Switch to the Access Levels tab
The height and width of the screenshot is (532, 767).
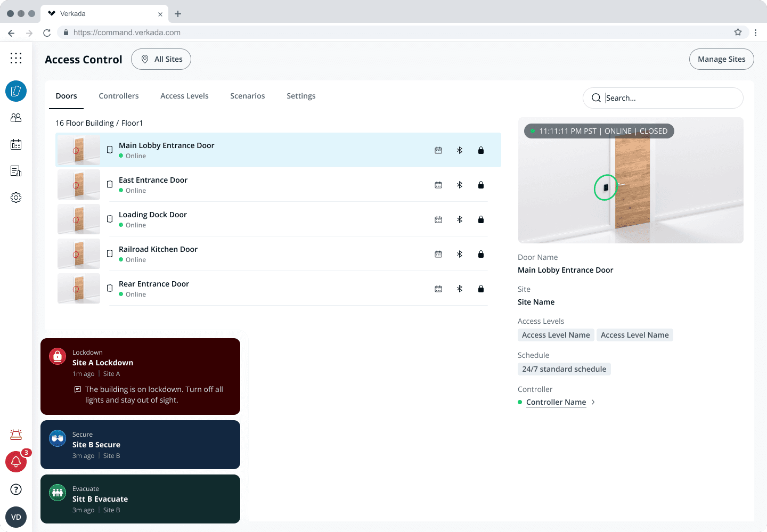[184, 96]
